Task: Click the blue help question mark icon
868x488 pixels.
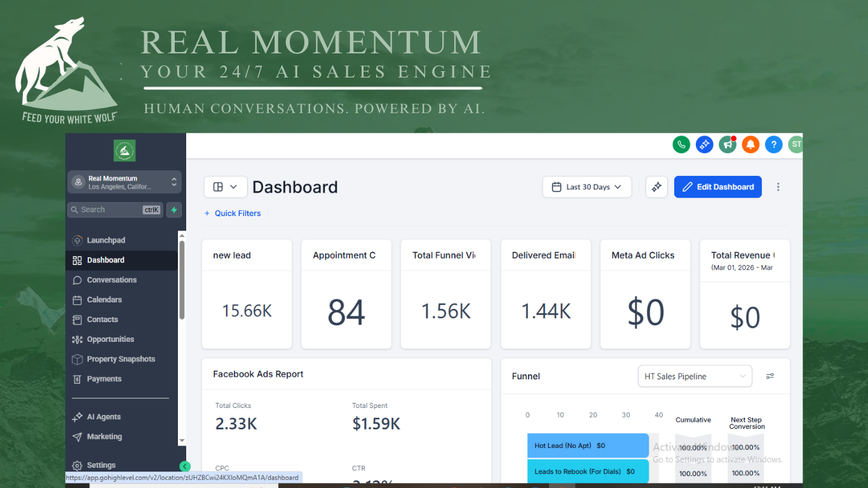Action: [x=773, y=145]
